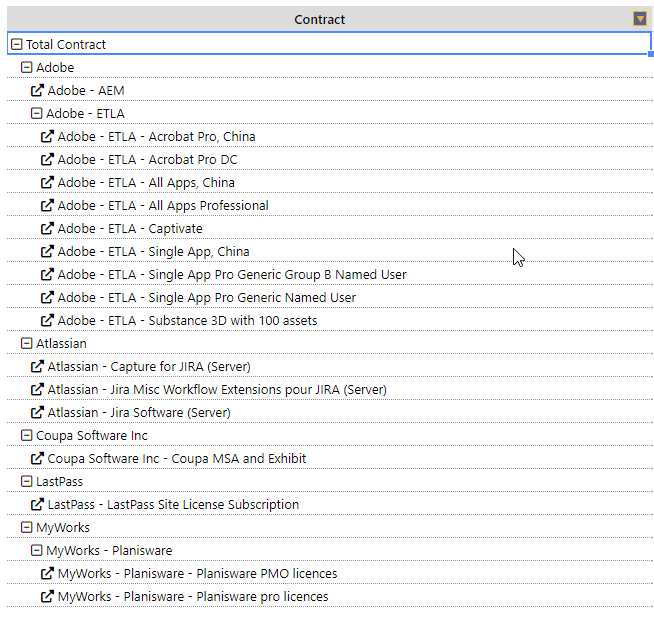The height and width of the screenshot is (621, 654).
Task: Collapse the Atlassian group
Action: (26, 343)
